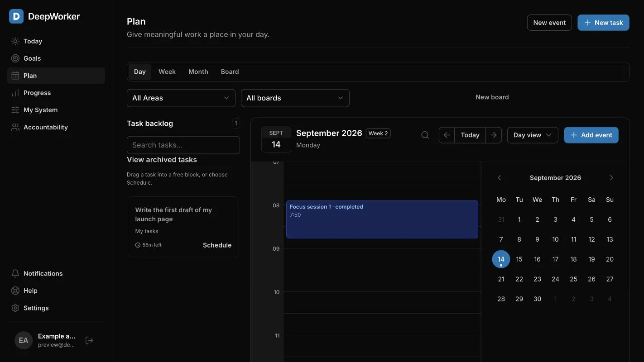This screenshot has width=644, height=362.
Task: Open the All boards dropdown
Action: [x=295, y=98]
